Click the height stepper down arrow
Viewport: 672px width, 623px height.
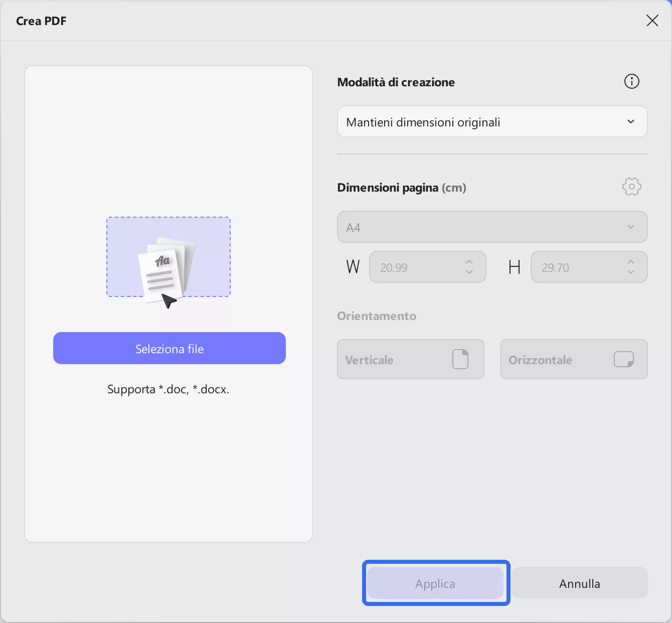[x=630, y=272]
